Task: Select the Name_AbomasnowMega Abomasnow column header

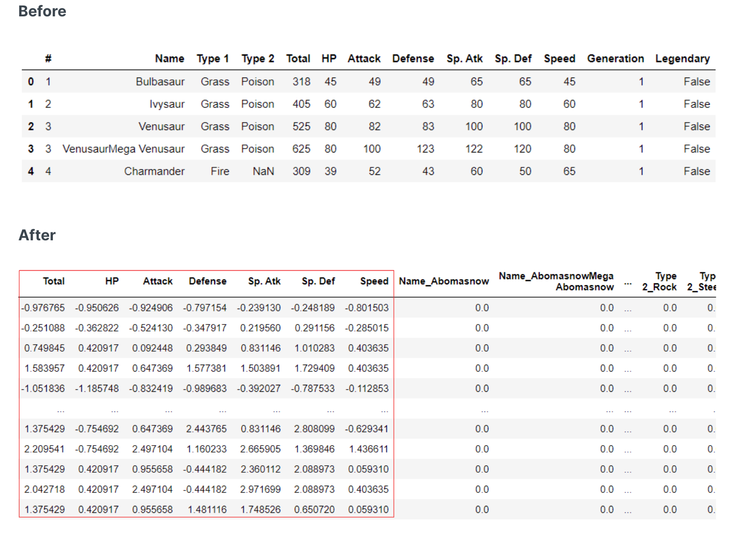Action: coord(556,281)
